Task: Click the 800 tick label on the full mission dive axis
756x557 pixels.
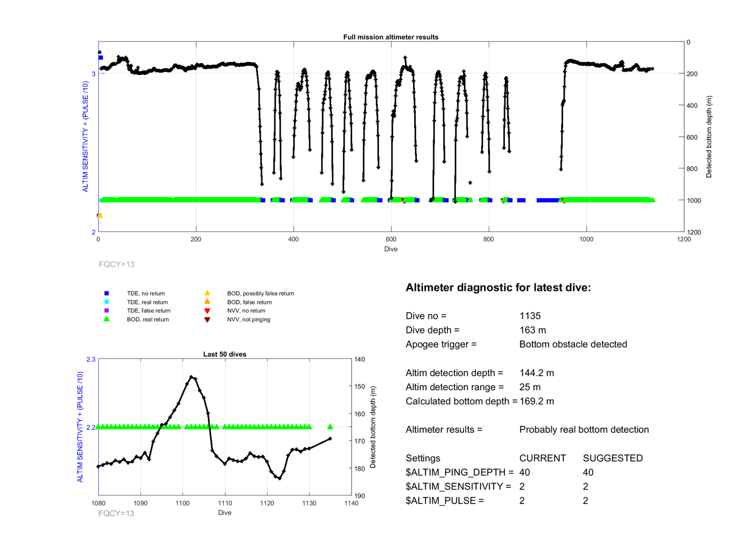Action: click(x=489, y=240)
